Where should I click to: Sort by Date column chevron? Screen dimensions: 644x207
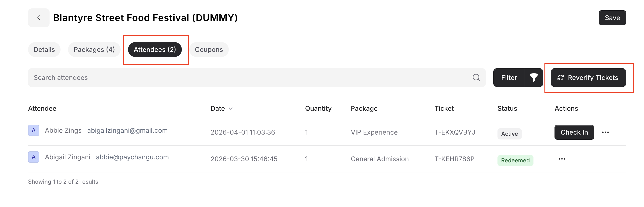[231, 108]
